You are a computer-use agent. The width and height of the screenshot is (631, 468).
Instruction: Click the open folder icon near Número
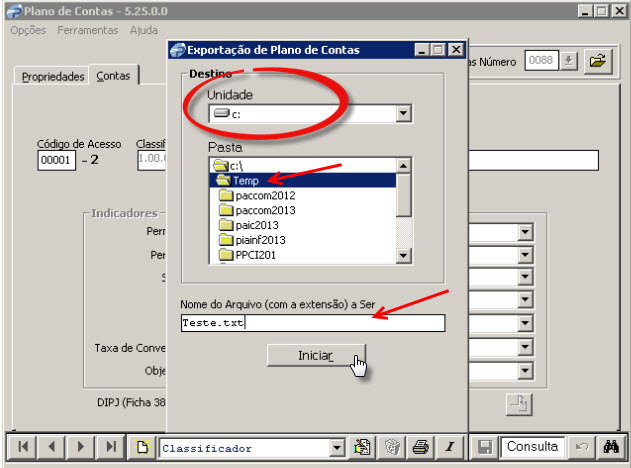598,62
